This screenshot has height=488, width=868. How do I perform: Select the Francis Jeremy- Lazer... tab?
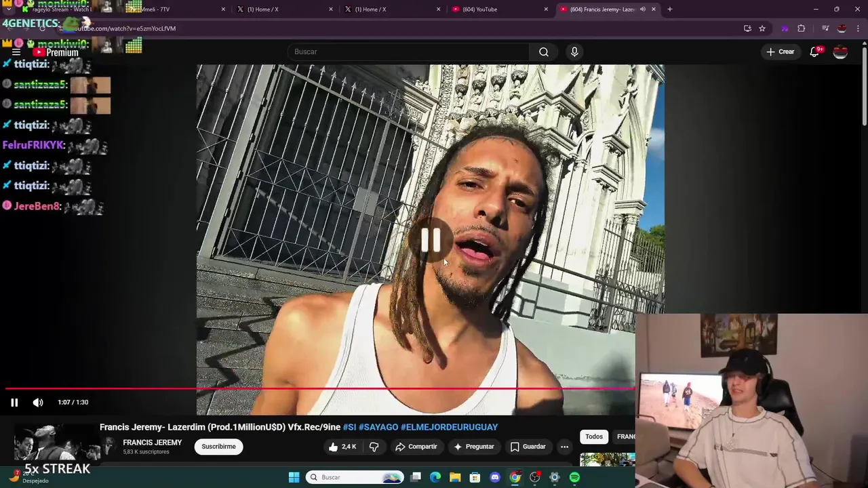[x=607, y=9]
